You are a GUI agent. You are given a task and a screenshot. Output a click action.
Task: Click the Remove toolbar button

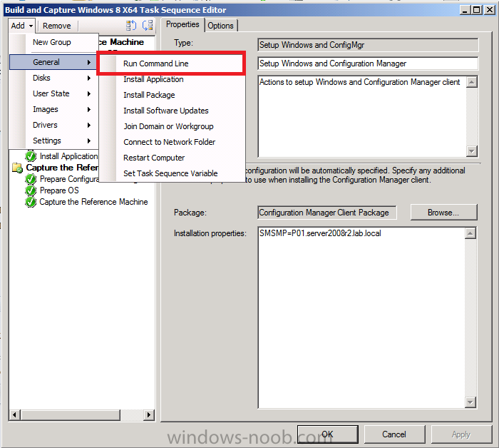(x=57, y=26)
